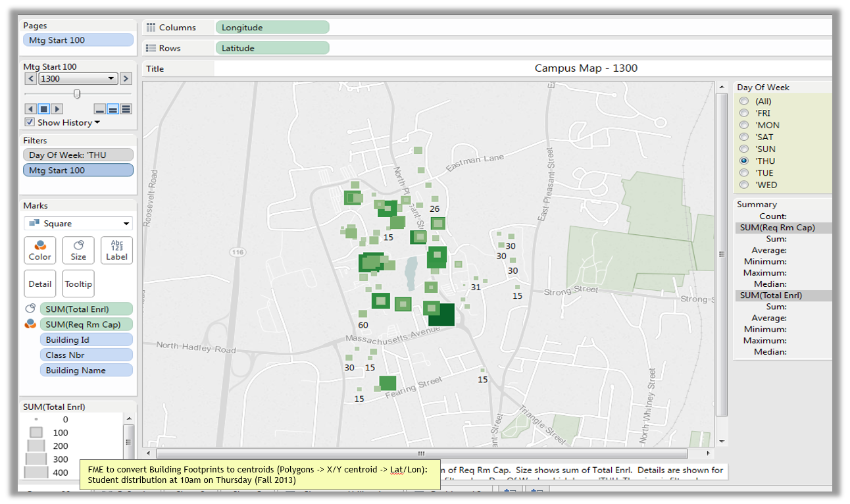Click yellow FME annotation note
This screenshot has height=504, width=850.
pos(260,474)
